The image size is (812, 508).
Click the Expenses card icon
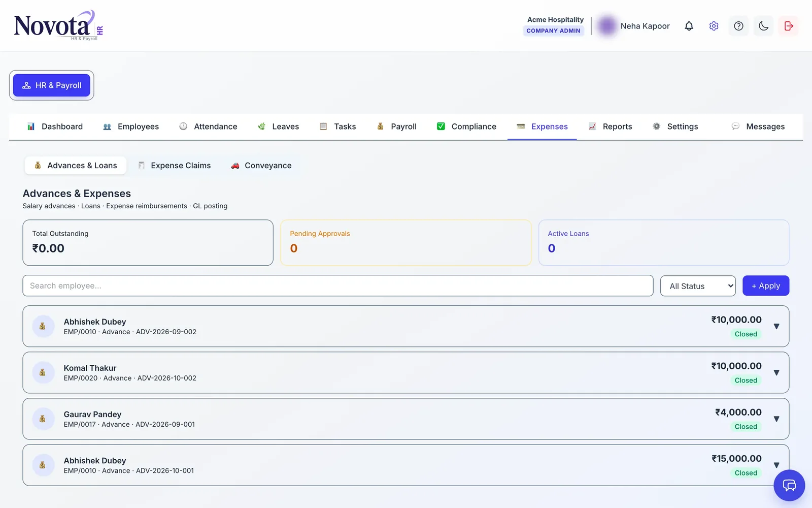521,126
